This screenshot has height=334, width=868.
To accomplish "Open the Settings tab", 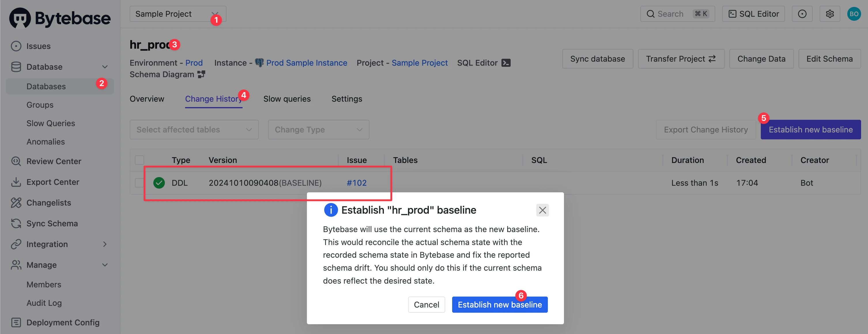I will (347, 99).
